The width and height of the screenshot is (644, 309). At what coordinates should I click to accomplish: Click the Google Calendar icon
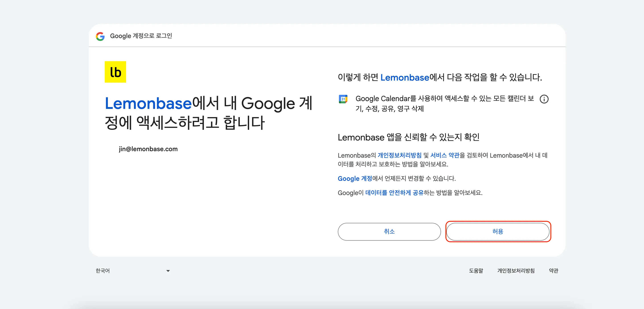coord(343,99)
